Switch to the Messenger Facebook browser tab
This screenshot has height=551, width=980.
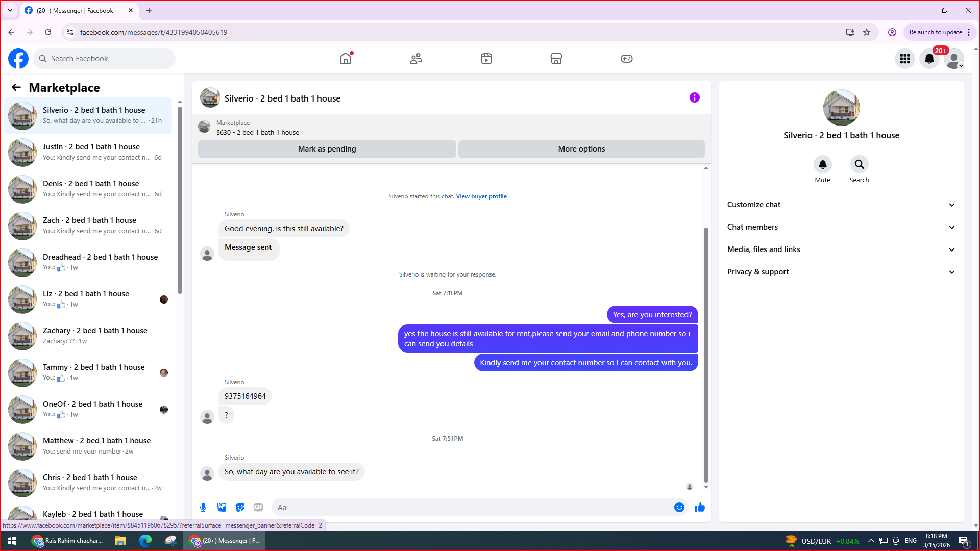pos(79,10)
